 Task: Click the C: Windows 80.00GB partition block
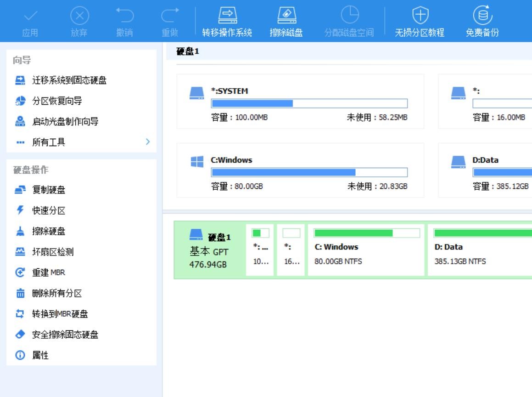tap(366, 250)
